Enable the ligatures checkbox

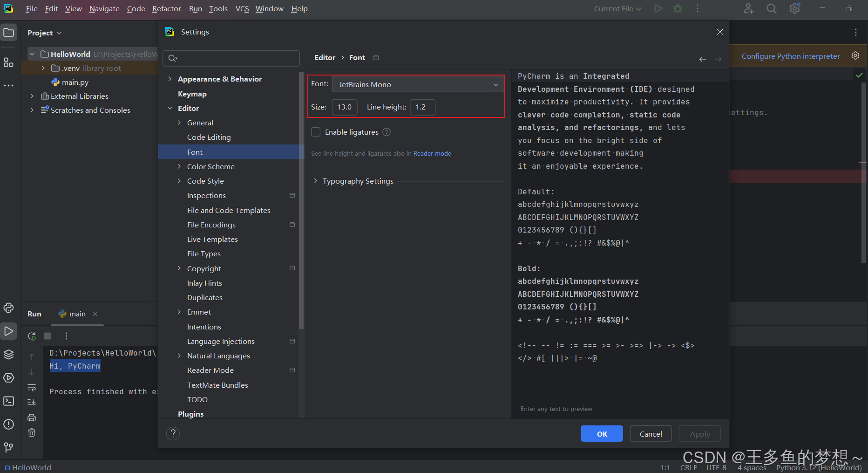coord(316,132)
